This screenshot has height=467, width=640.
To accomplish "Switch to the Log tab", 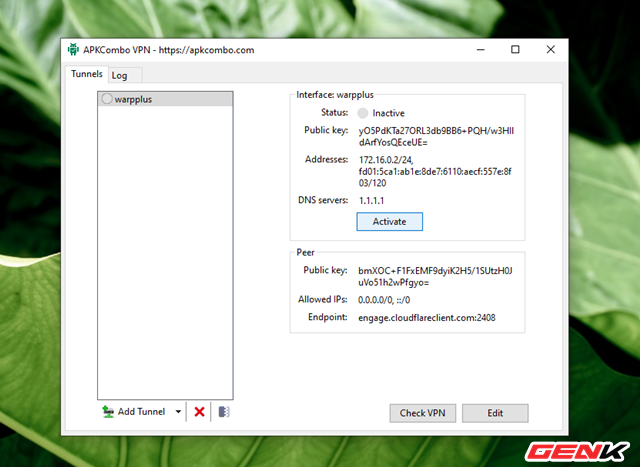I will pyautogui.click(x=119, y=75).
